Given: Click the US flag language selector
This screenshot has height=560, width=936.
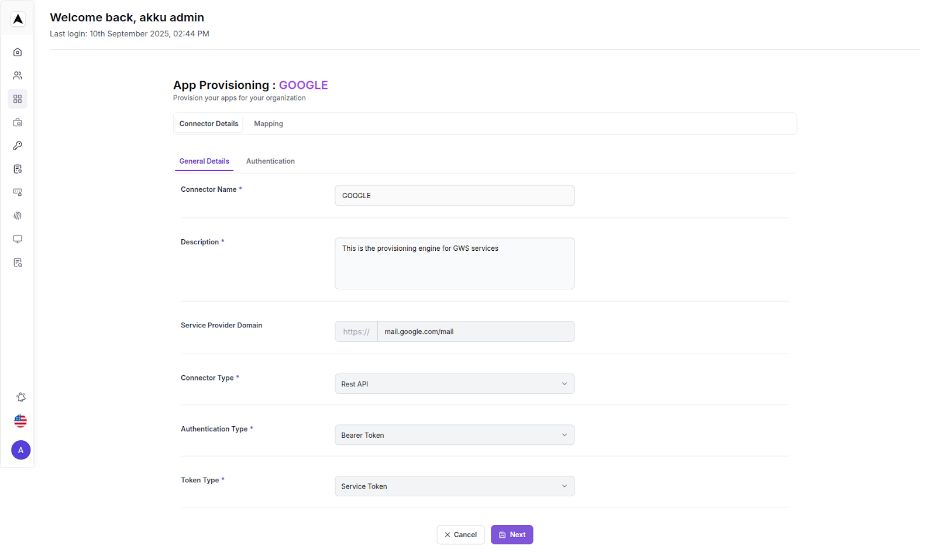Looking at the screenshot, I should point(20,421).
